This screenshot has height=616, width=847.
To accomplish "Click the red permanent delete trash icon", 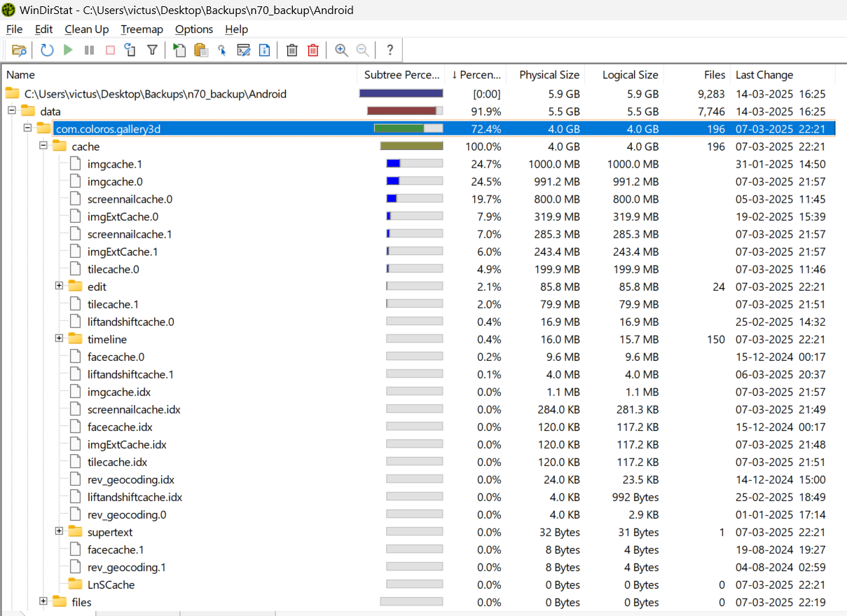I will [313, 50].
